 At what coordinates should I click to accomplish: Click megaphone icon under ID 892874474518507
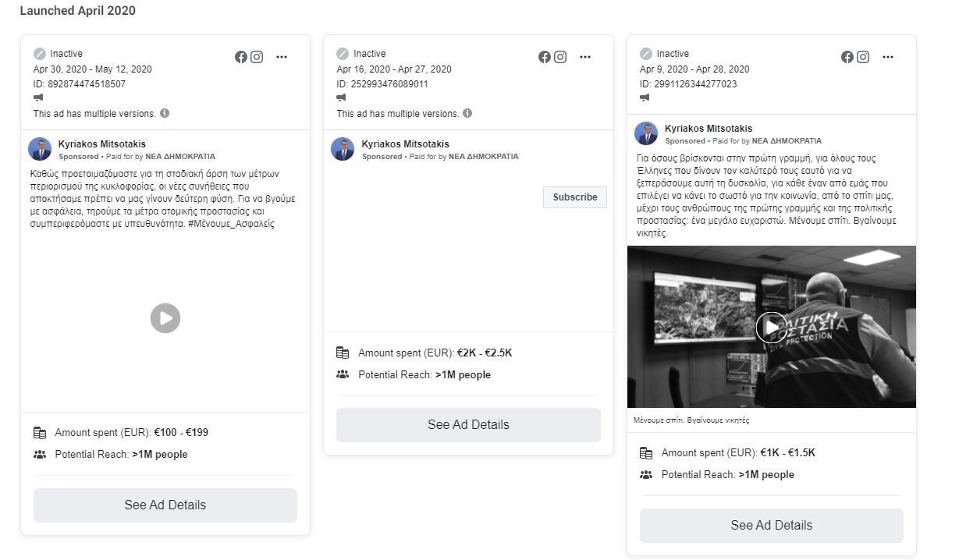(38, 98)
